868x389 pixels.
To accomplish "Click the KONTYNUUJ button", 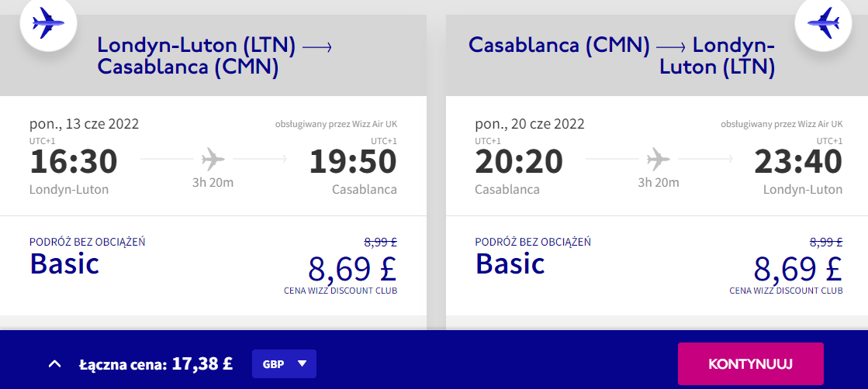I will (x=751, y=363).
